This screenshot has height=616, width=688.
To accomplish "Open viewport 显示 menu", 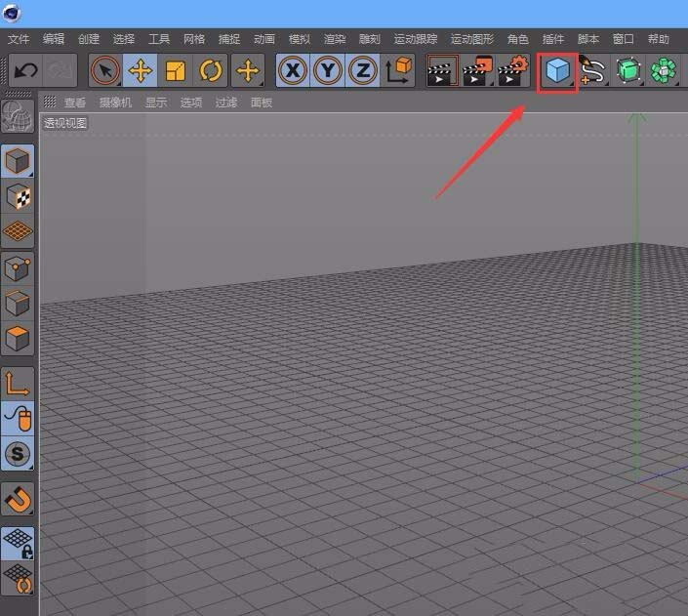I will coord(156,103).
